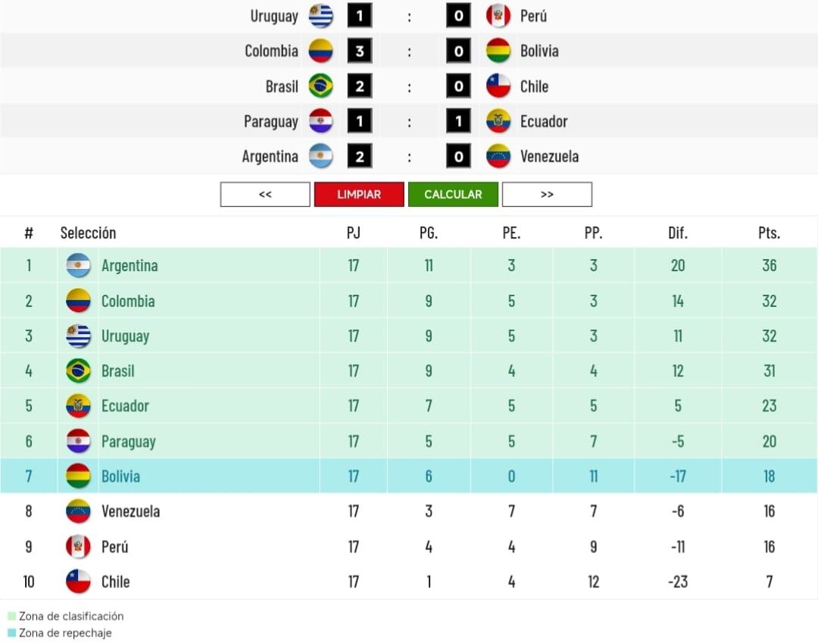
Task: Click the Ecuador score box showing 1
Action: point(458,120)
